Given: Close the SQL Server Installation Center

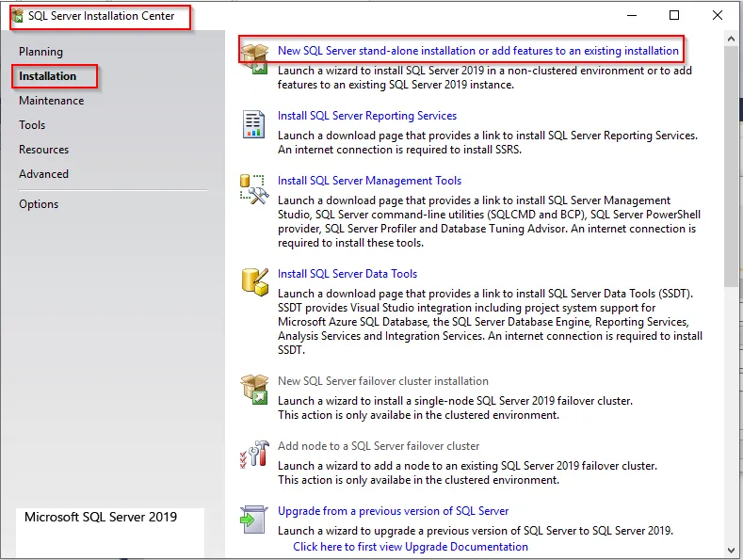Looking at the screenshot, I should 718,16.
